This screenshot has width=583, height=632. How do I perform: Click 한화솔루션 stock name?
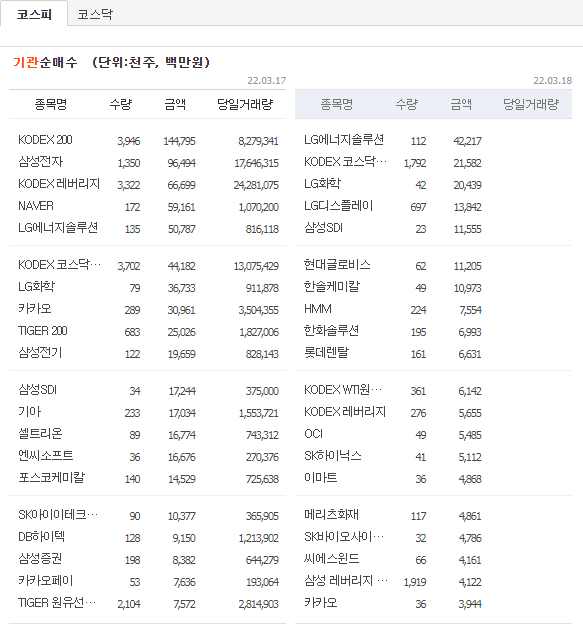331,331
